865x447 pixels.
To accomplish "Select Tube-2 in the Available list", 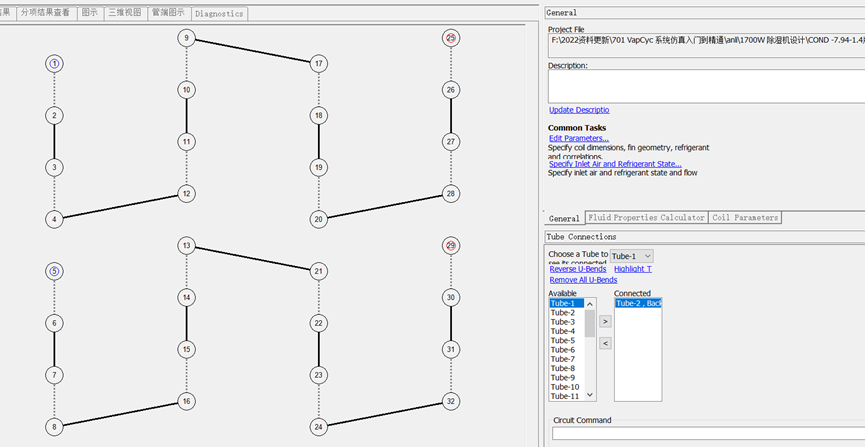I will point(567,313).
